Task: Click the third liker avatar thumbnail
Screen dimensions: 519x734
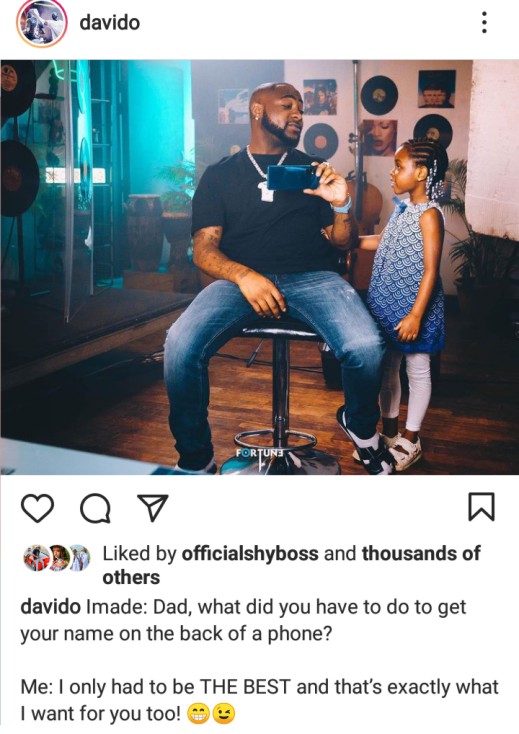Action: pyautogui.click(x=80, y=558)
